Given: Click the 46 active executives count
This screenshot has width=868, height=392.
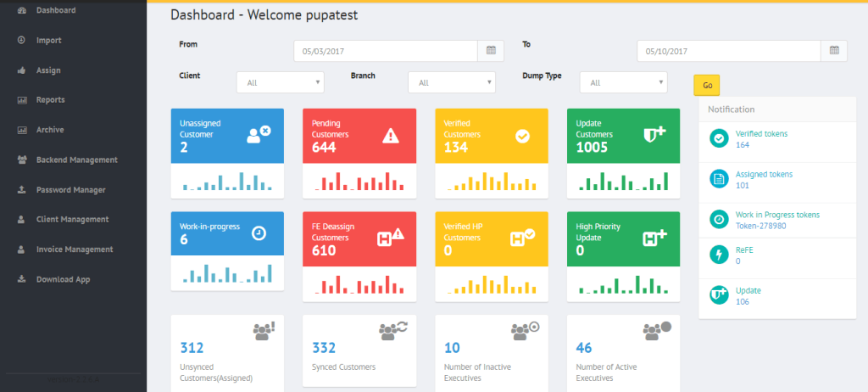Looking at the screenshot, I should [584, 348].
